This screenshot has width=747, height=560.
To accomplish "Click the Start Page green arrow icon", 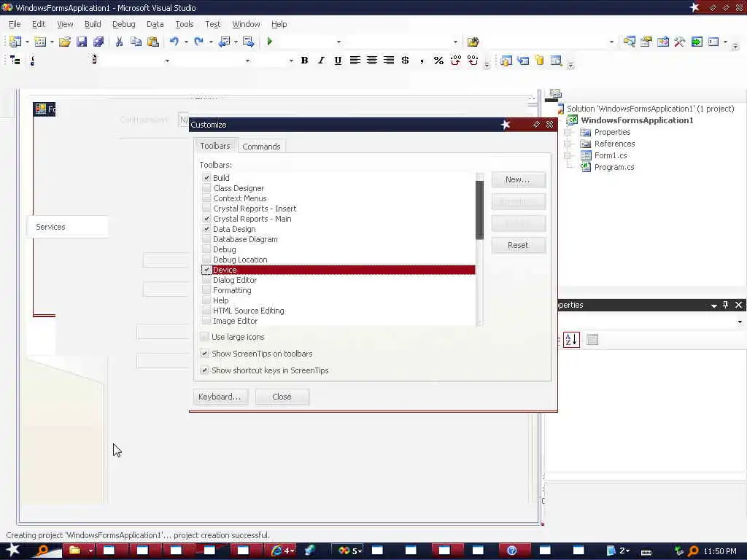I will 697,42.
